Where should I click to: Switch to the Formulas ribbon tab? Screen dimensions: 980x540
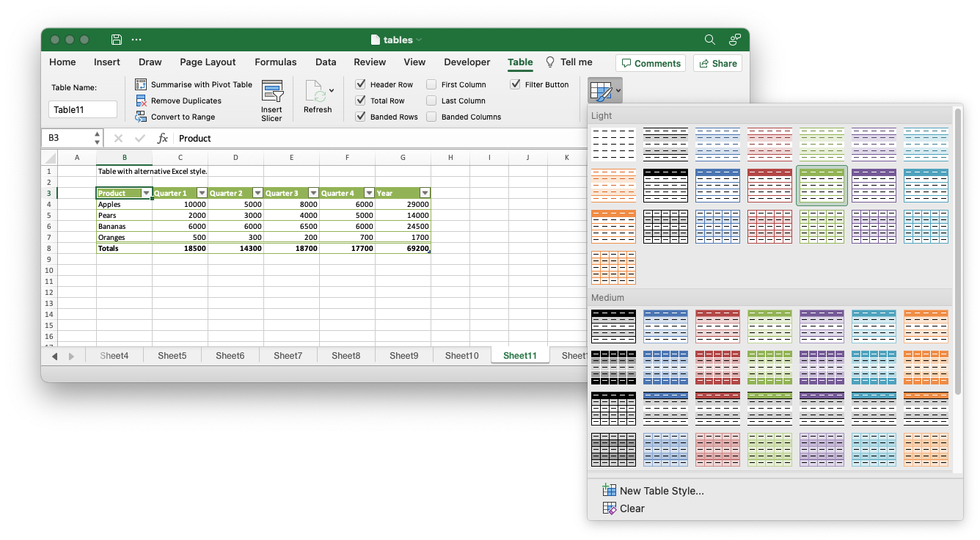pos(276,62)
